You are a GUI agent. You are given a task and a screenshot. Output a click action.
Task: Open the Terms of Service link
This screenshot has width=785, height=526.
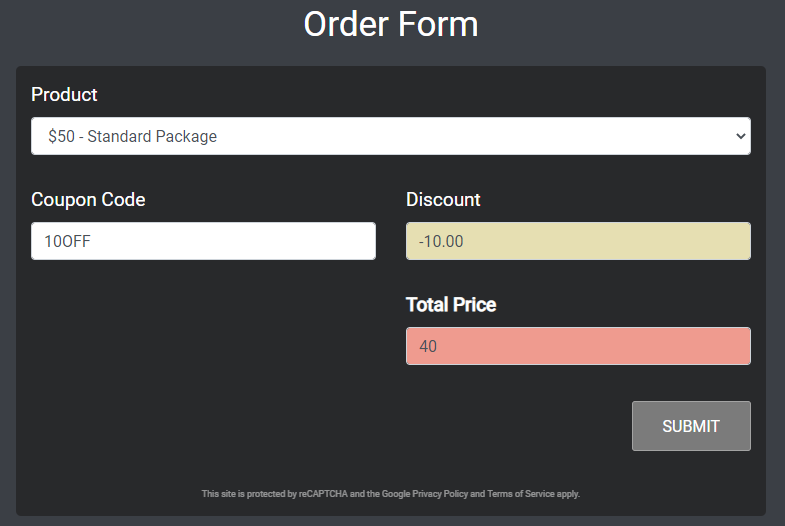[521, 494]
